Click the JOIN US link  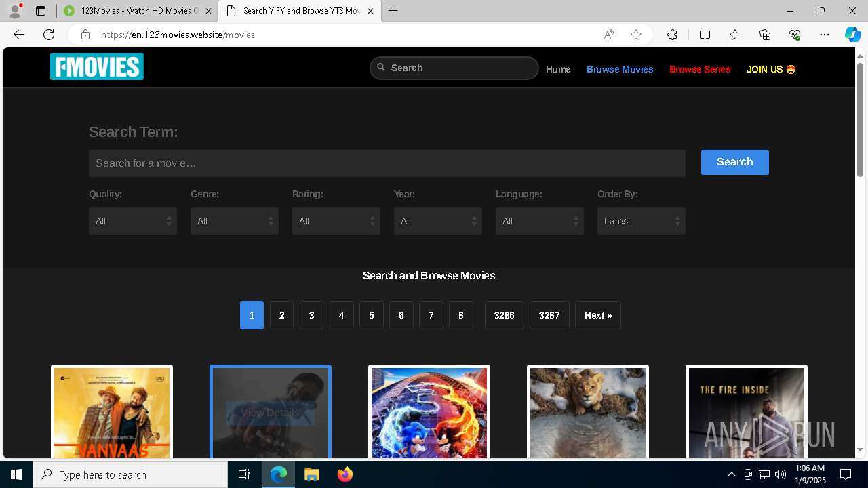click(x=771, y=69)
